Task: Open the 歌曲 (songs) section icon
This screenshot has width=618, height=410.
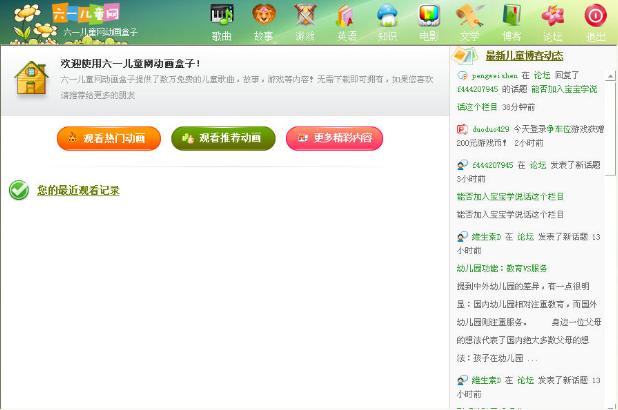Action: coord(222,20)
